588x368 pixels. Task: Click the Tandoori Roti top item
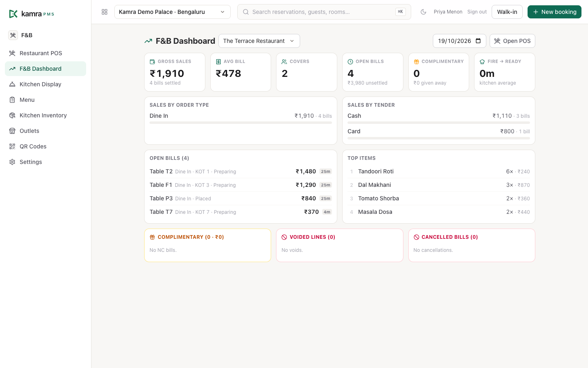coord(439,171)
